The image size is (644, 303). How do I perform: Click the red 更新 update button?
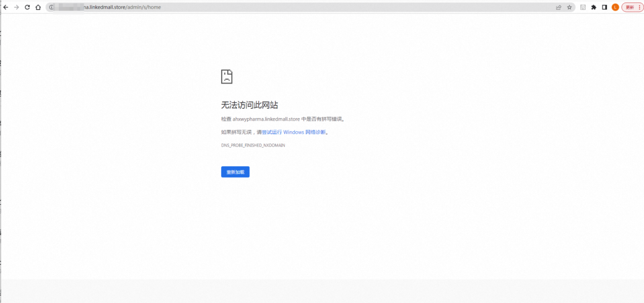[x=630, y=7]
